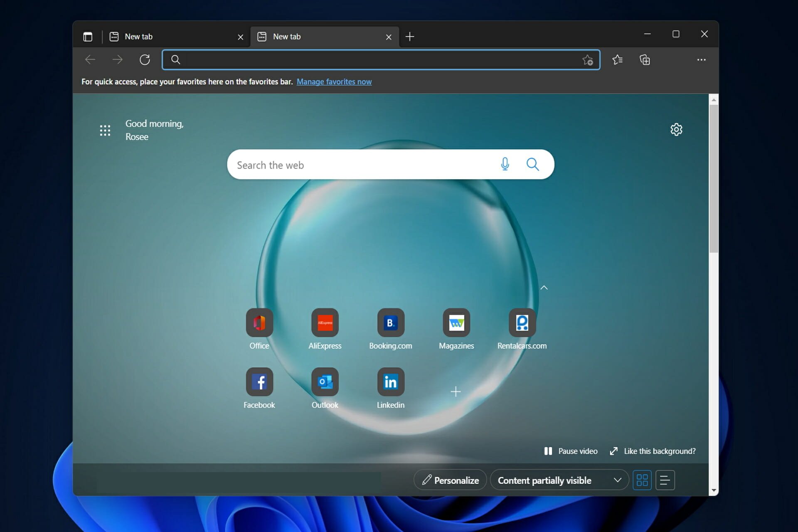Open the Outlook quick link
The height and width of the screenshot is (532, 798).
click(325, 388)
